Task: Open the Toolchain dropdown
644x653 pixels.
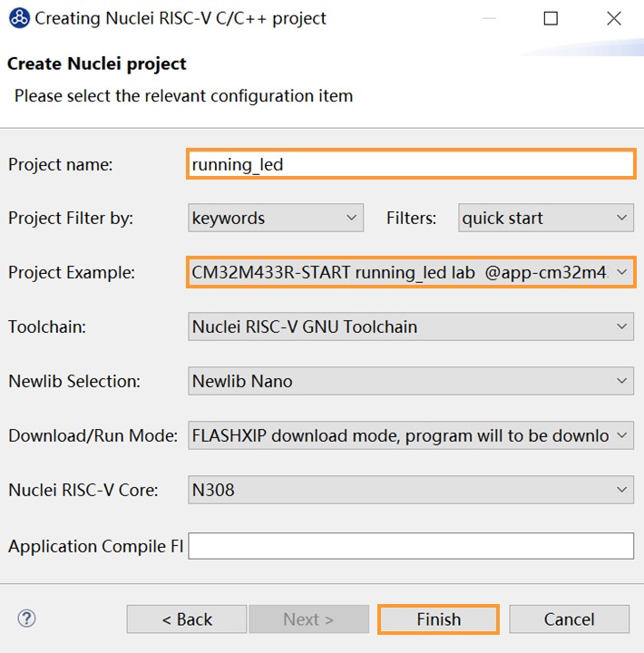Action: [x=411, y=326]
